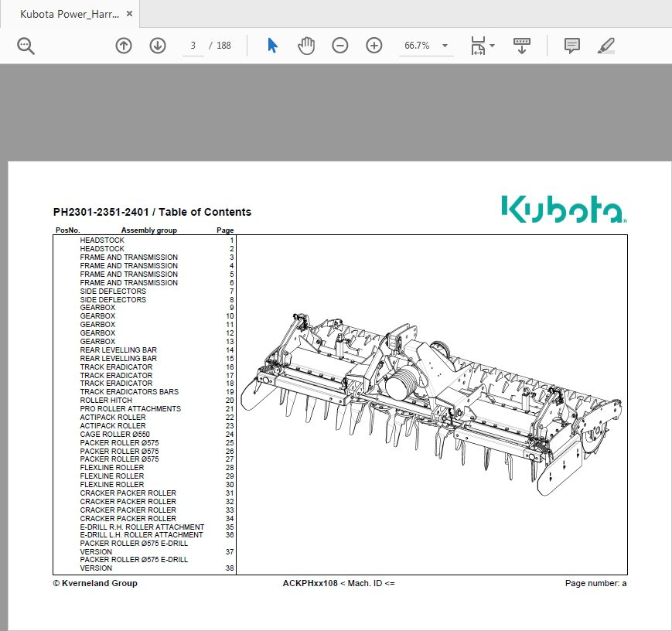This screenshot has height=631, width=672.
Task: Close the Kubota Power_Harr tab
Action: [128, 13]
